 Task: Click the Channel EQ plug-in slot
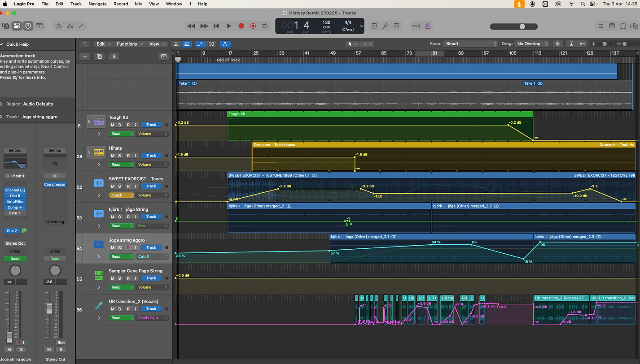(x=15, y=190)
